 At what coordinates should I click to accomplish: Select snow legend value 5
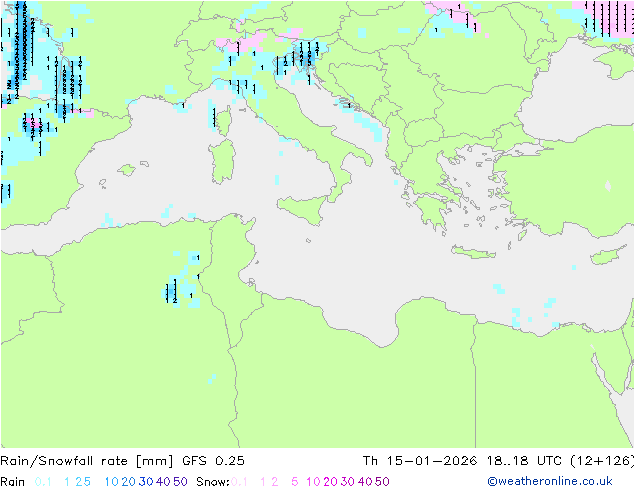(295, 482)
